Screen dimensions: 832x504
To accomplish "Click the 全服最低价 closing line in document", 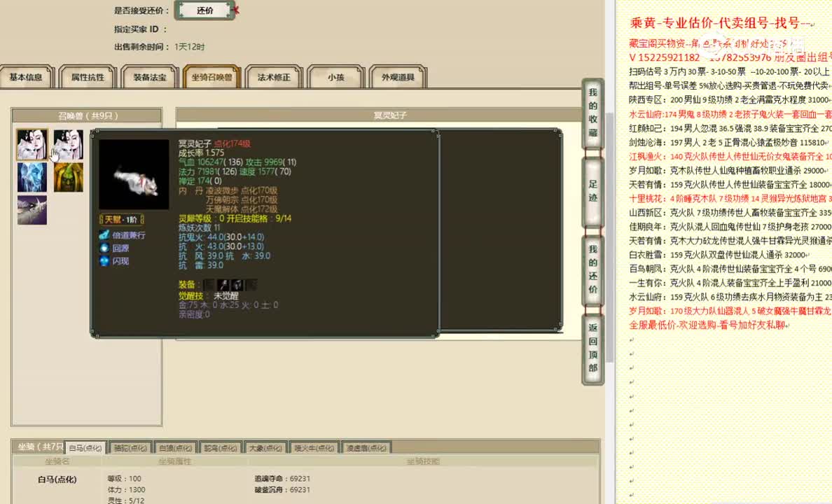I will (708, 325).
